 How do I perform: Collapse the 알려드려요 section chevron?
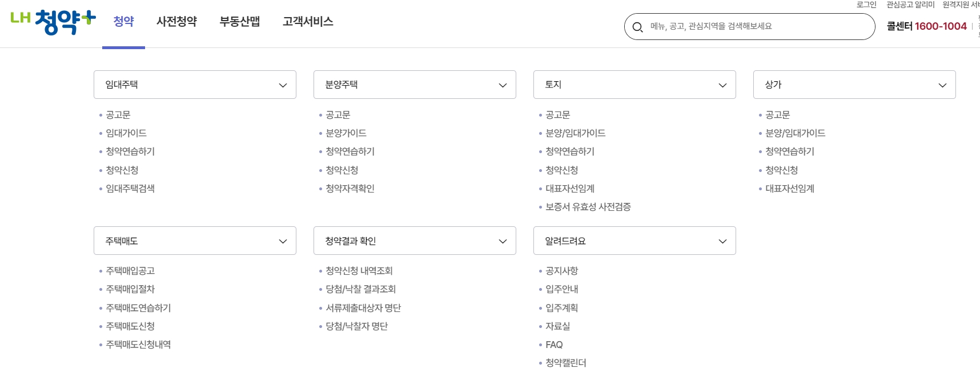click(x=721, y=241)
